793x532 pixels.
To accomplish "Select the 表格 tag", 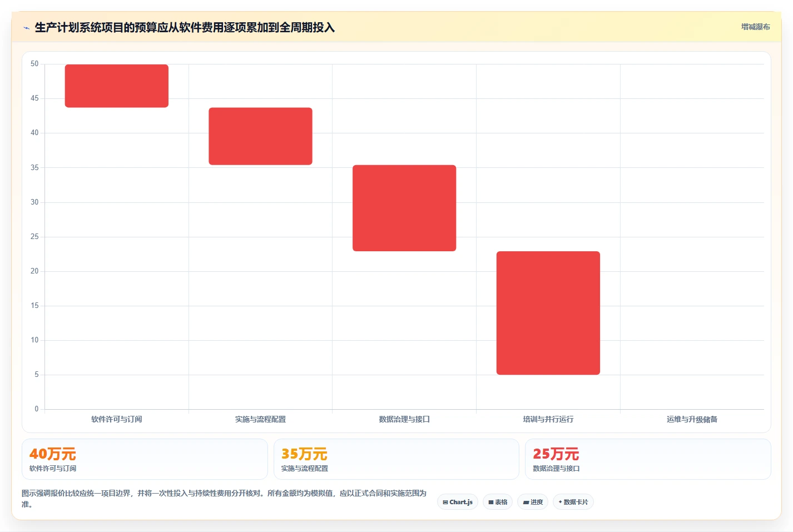I will click(498, 502).
